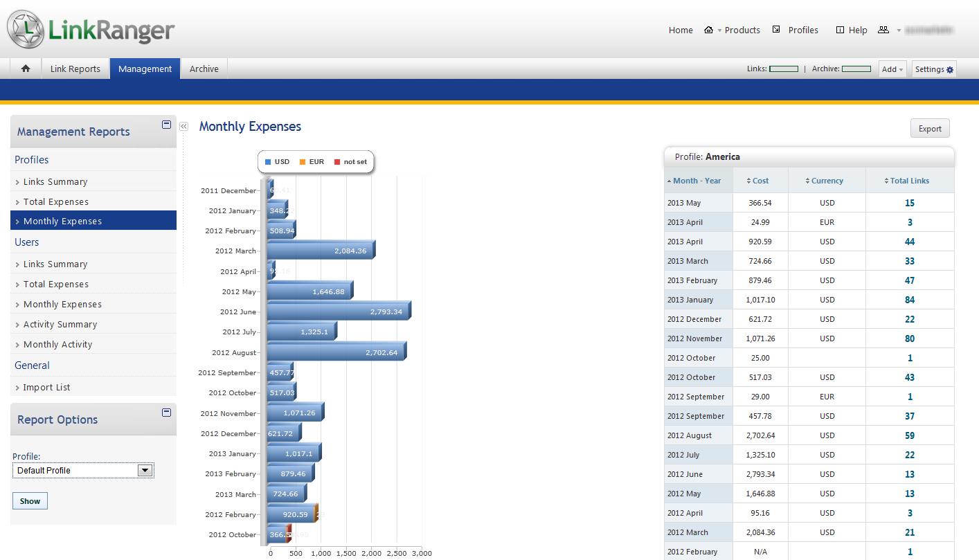The image size is (979, 560).
Task: Collapse the Report Options panel
Action: [166, 413]
